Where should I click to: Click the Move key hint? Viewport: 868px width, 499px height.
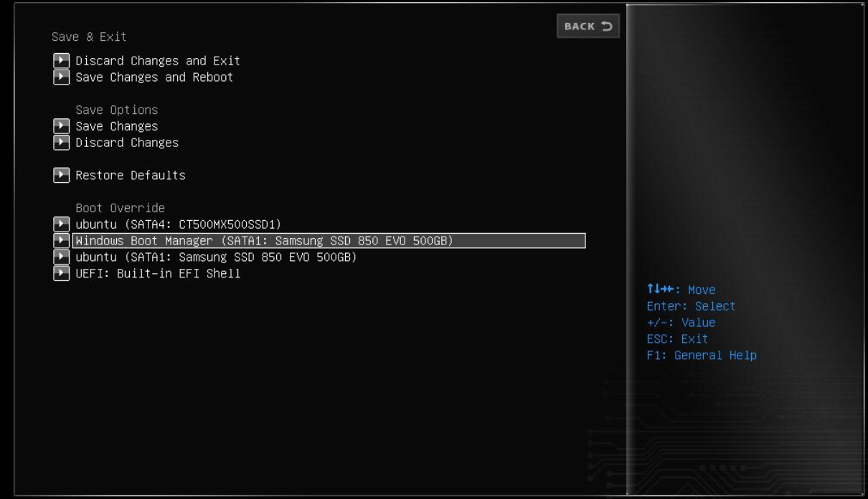point(681,290)
